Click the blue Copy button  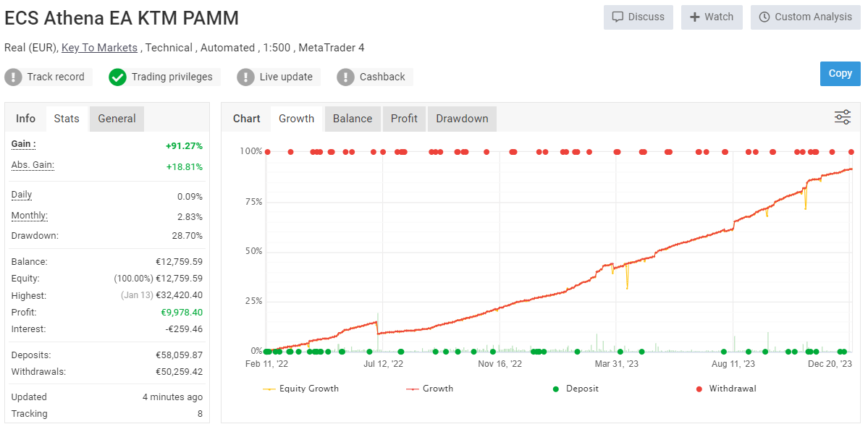(x=840, y=73)
